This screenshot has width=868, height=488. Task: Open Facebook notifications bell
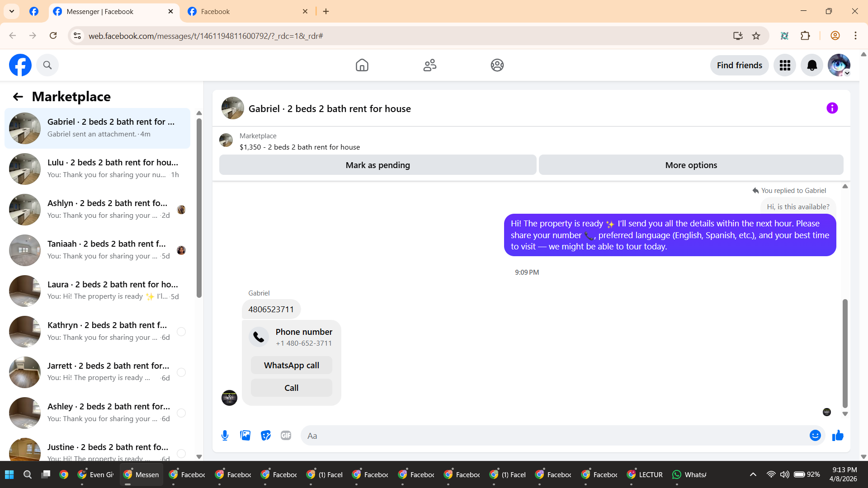[x=812, y=66]
